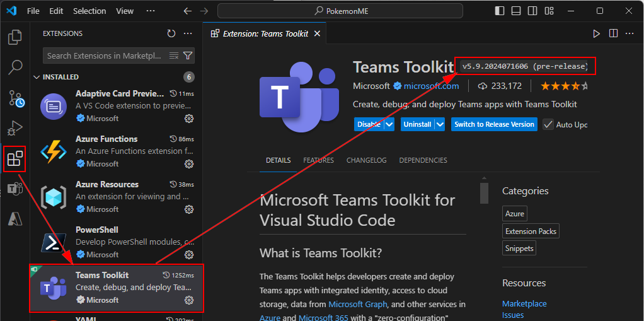
Task: Open Teams Toolkit view in activity bar
Action: point(14,189)
